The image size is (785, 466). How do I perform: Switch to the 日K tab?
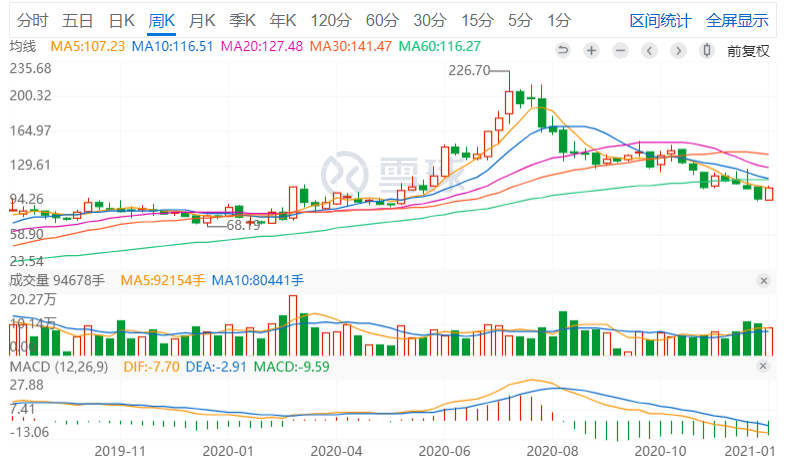pos(122,21)
